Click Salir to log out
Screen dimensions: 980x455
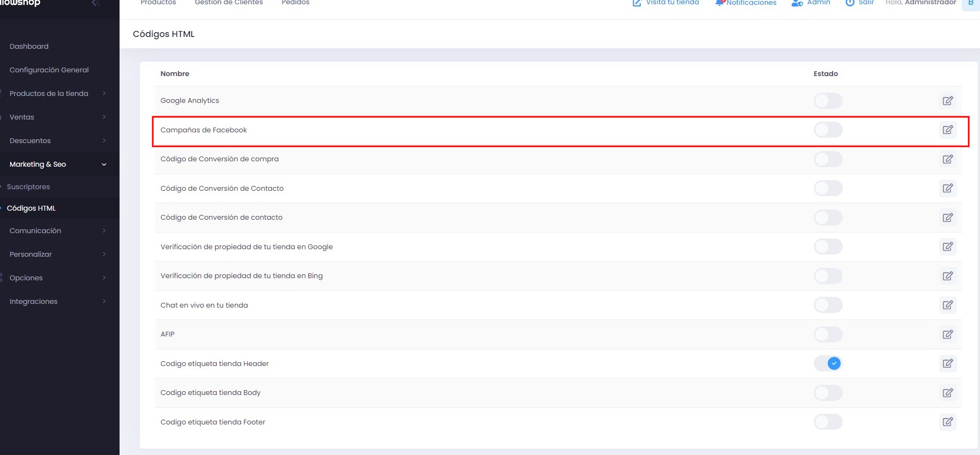pyautogui.click(x=860, y=3)
